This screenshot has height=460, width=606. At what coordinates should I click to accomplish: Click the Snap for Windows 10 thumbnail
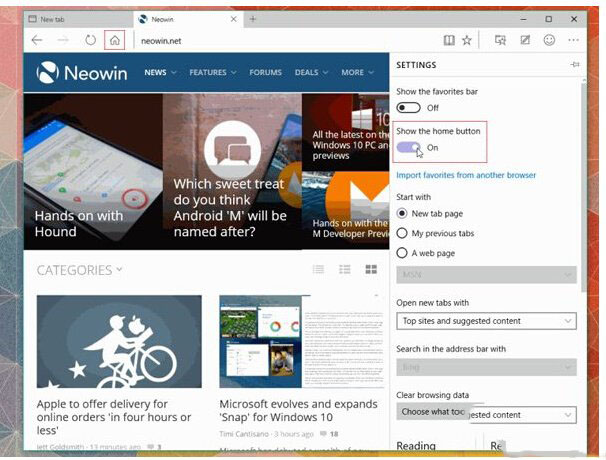[x=302, y=341]
